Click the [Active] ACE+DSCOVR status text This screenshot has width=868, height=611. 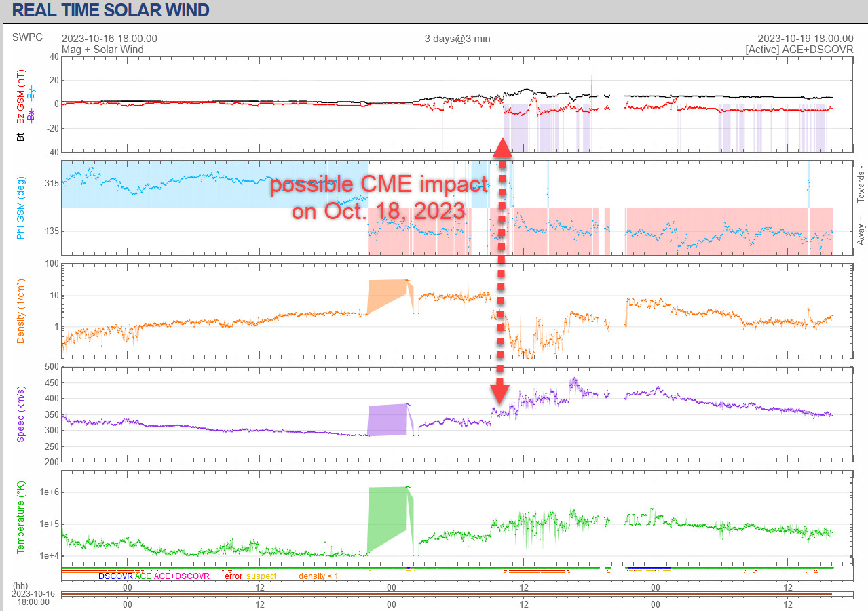coord(799,50)
